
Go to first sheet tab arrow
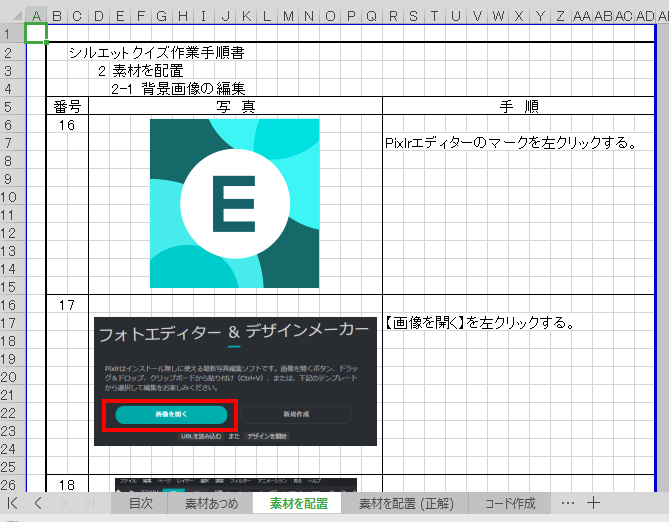13,504
